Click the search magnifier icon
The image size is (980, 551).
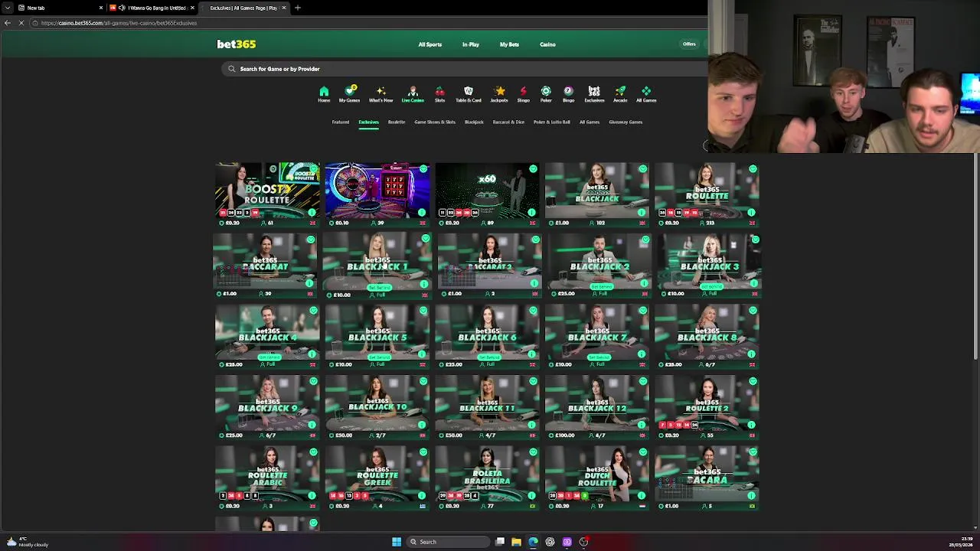pyautogui.click(x=232, y=69)
